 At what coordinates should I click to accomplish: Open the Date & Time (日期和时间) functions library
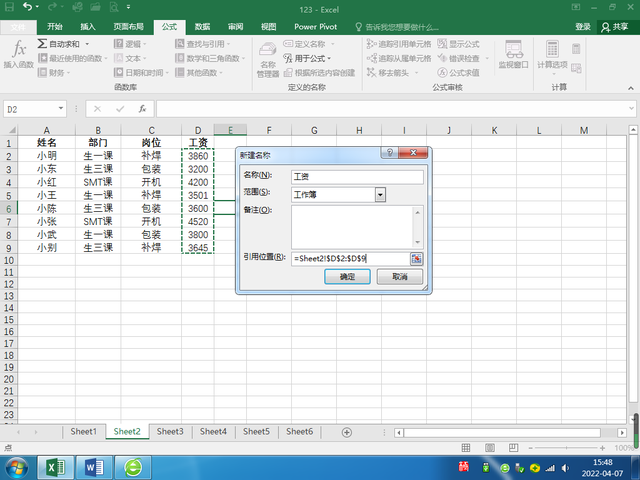[x=141, y=73]
